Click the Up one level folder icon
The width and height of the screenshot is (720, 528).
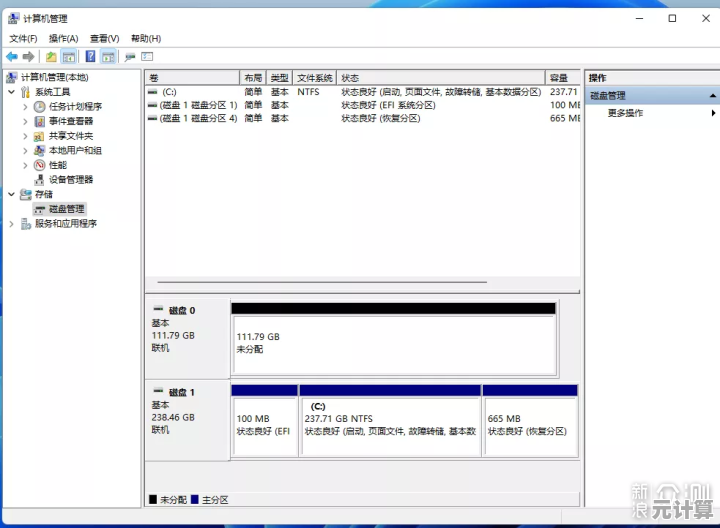(x=51, y=57)
